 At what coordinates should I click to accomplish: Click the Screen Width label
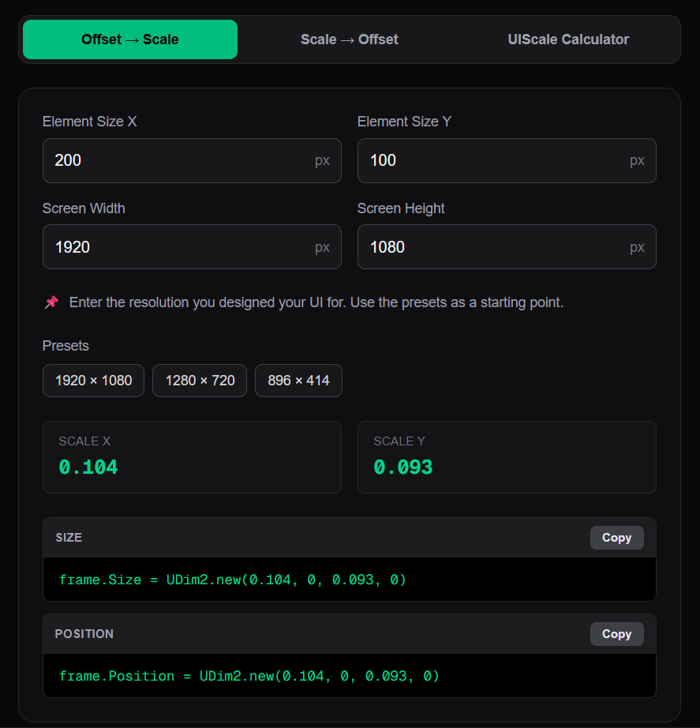tap(84, 208)
